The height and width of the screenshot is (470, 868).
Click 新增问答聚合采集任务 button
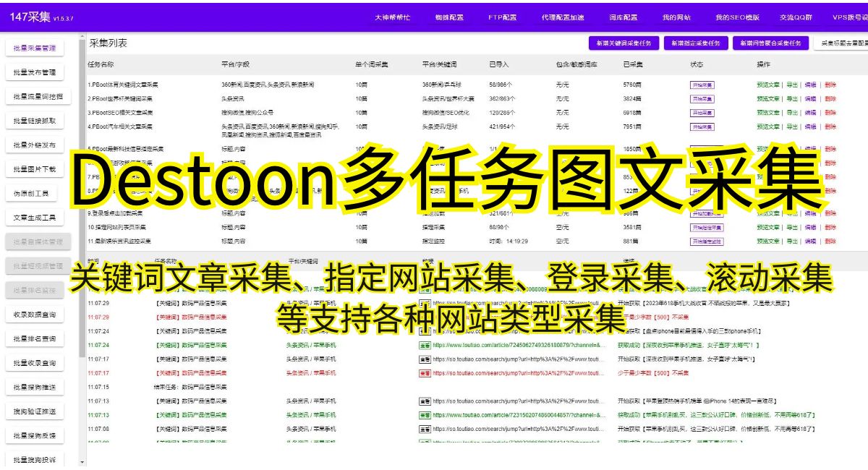coord(770,43)
